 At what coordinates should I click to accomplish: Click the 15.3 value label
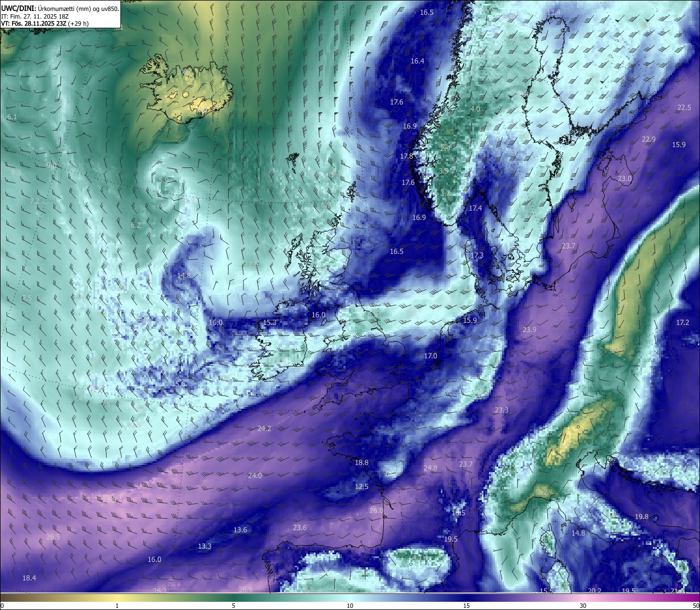pyautogui.click(x=270, y=323)
